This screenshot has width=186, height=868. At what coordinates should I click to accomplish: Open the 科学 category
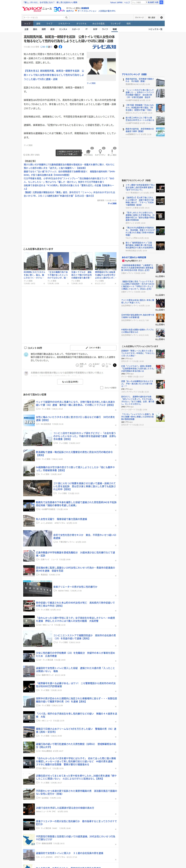click(95, 29)
